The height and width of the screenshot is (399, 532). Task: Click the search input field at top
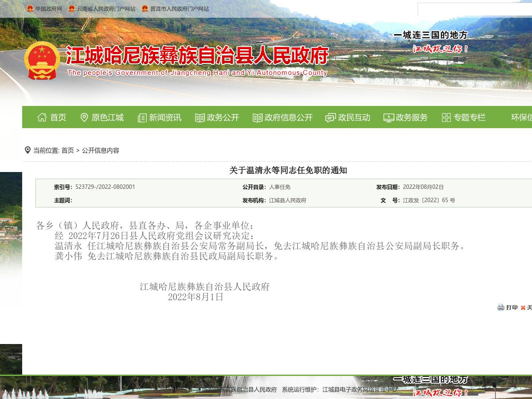(475, 9)
